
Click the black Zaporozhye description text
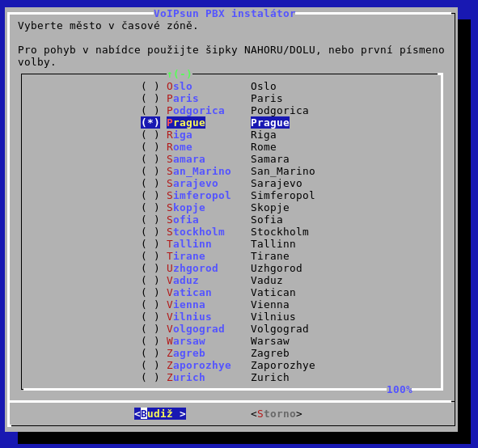pos(283,365)
